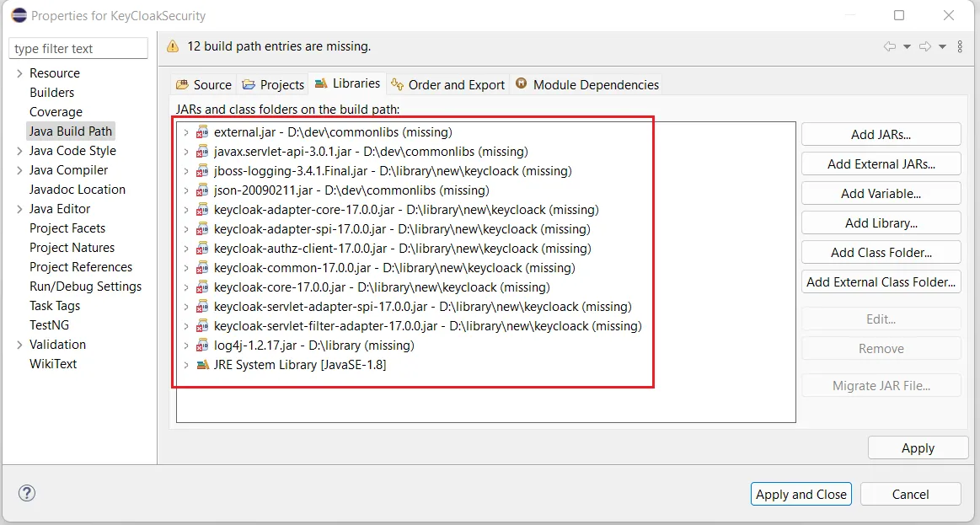
Task: Click the keycloak-authz-client-17.0.0.jar jar icon
Action: pos(202,248)
